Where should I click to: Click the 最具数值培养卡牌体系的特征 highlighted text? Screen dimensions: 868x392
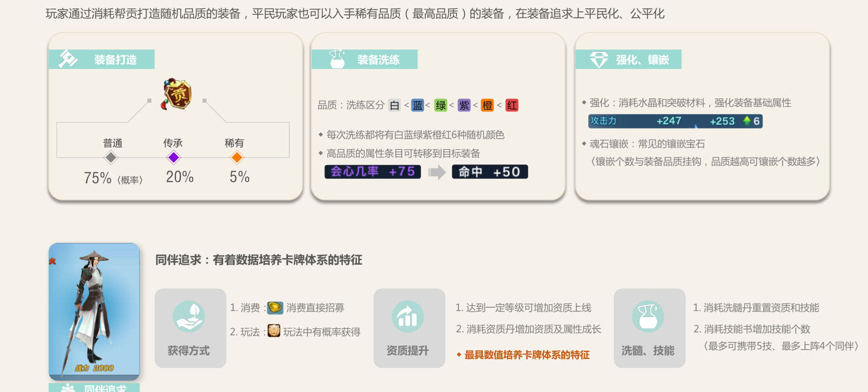click(523, 353)
